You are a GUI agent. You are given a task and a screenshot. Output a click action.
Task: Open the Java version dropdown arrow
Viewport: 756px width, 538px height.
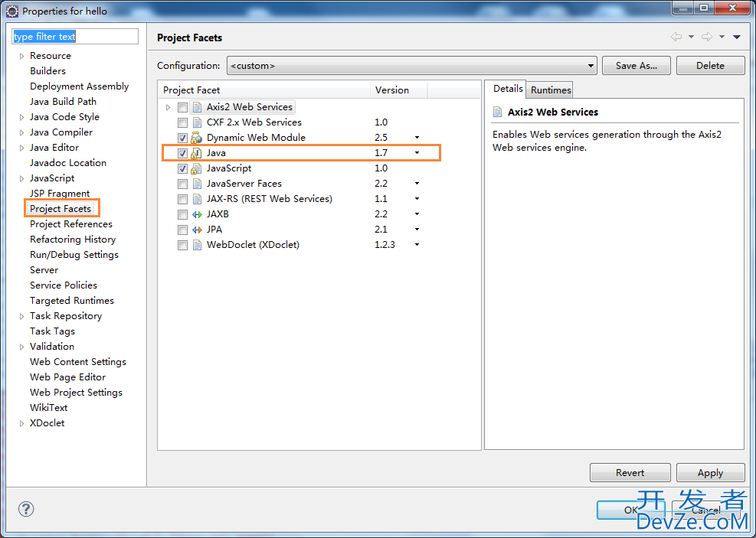[417, 153]
